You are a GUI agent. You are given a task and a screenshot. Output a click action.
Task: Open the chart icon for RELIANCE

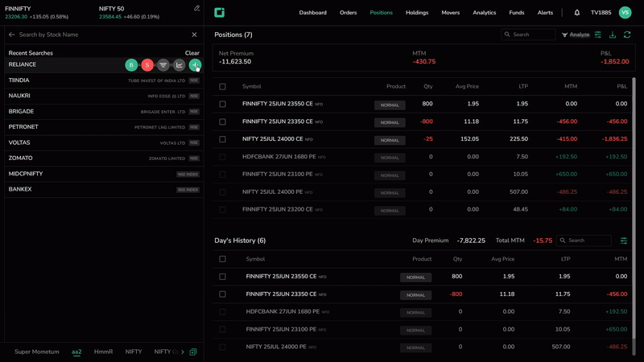click(180, 65)
